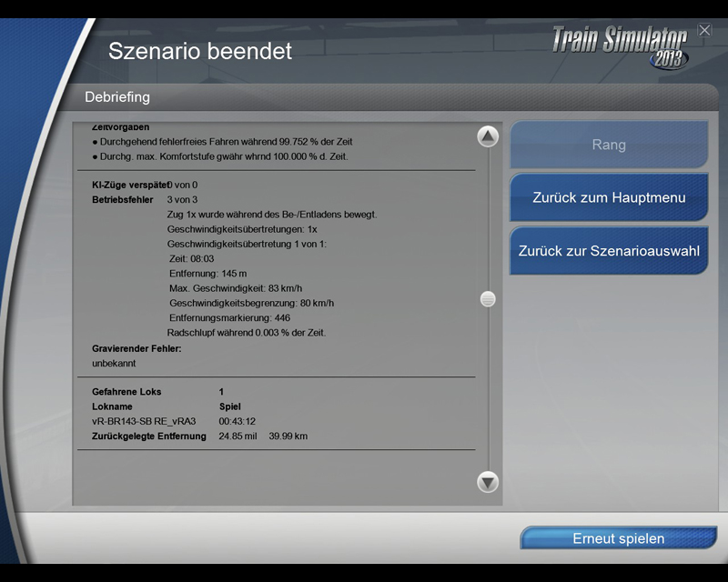Screen dimensions: 728x582
Task: Click 'Radschlupf während 0.003 % der Zeit' line
Action: [x=247, y=333]
